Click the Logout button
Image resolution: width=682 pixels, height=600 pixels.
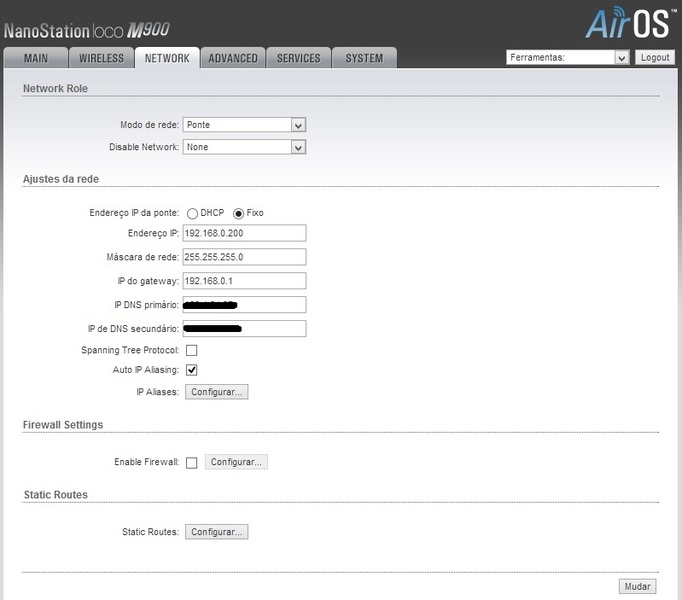(655, 57)
